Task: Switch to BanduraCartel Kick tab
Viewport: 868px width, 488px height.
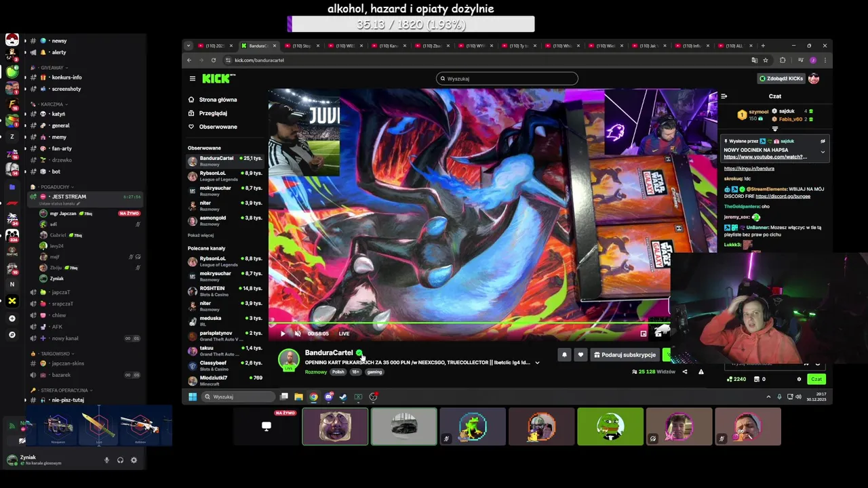Action: point(259,45)
